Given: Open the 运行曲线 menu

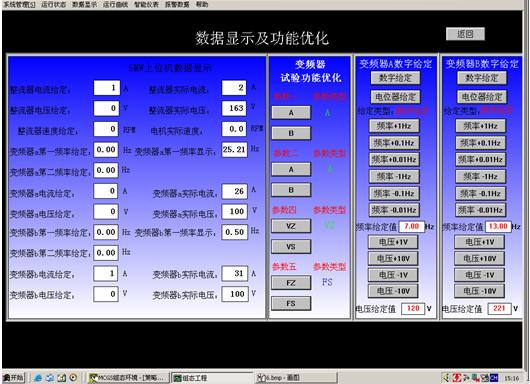Looking at the screenshot, I should click(x=115, y=4).
